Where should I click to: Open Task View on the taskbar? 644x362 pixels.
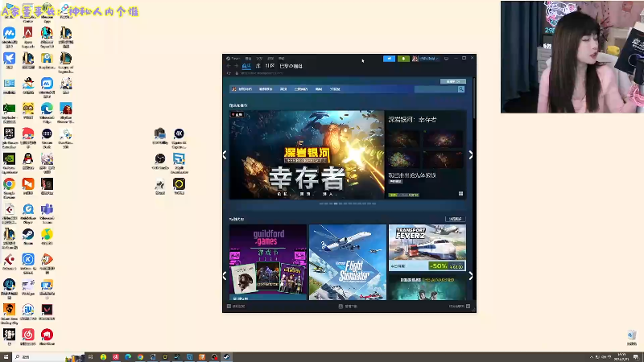(x=91, y=357)
